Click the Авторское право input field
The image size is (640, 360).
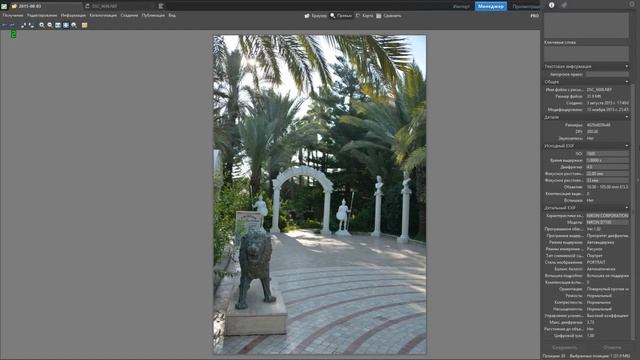[x=607, y=74]
